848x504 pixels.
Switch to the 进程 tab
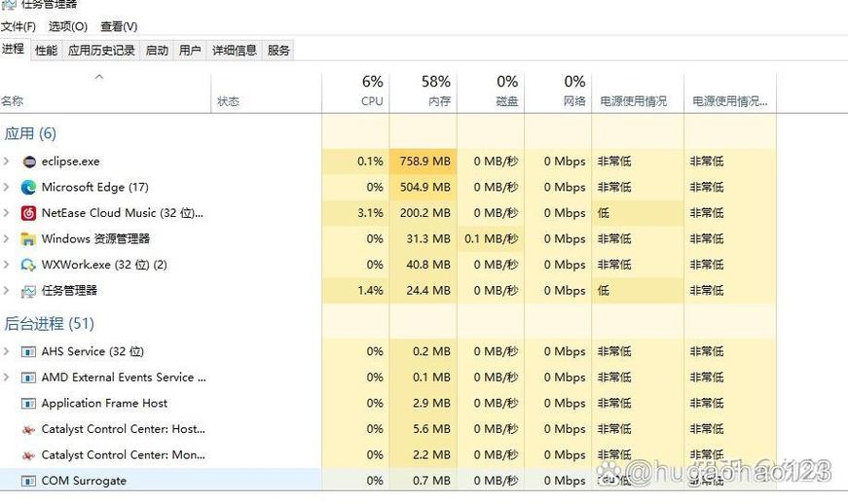(13, 50)
